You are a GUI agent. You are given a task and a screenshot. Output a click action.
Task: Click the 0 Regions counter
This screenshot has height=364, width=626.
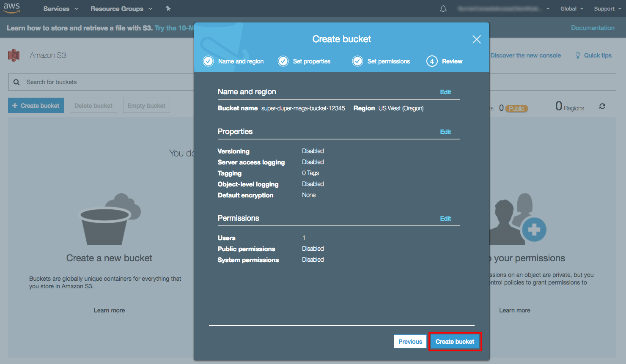[x=570, y=106]
